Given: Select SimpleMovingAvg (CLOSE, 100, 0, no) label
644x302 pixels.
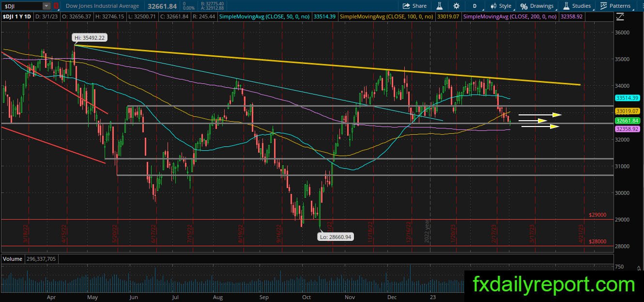Looking at the screenshot, I should pyautogui.click(x=387, y=16).
